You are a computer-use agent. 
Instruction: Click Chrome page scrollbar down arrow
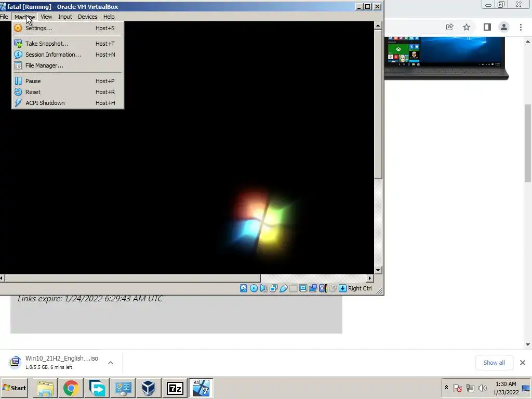tap(528, 344)
